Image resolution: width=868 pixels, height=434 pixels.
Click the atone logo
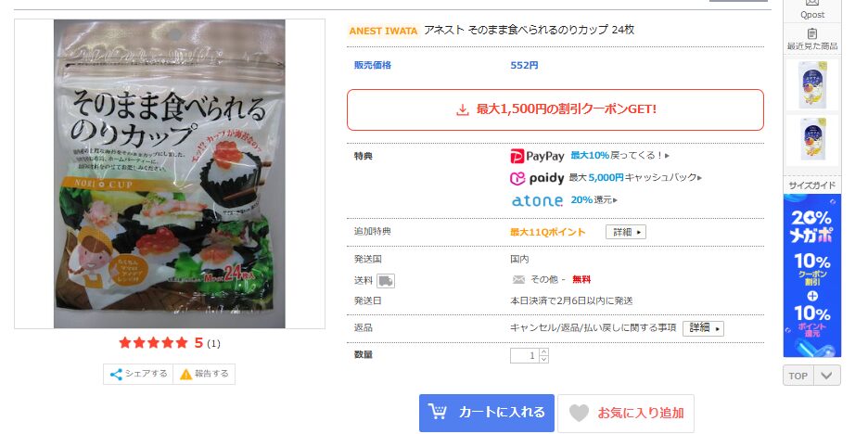(537, 200)
